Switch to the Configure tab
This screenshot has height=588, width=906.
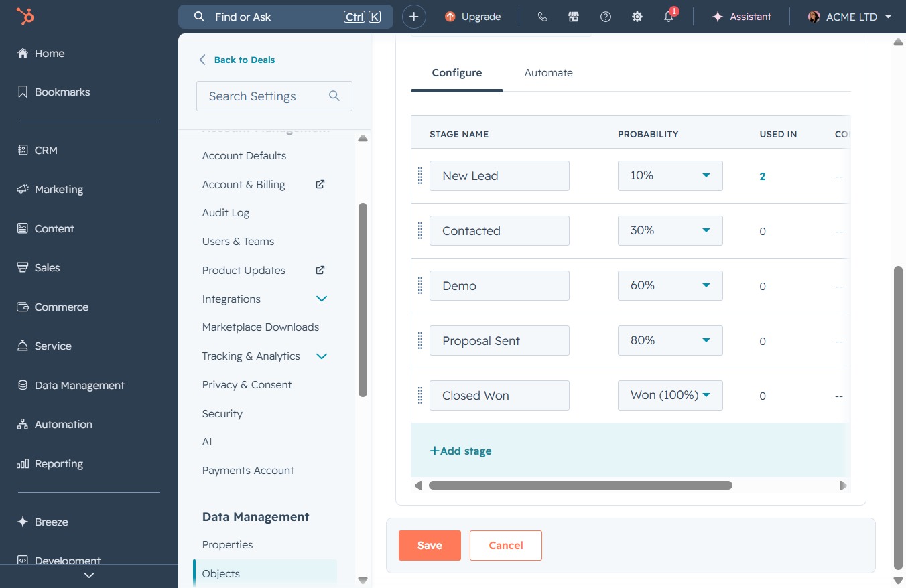pos(457,72)
